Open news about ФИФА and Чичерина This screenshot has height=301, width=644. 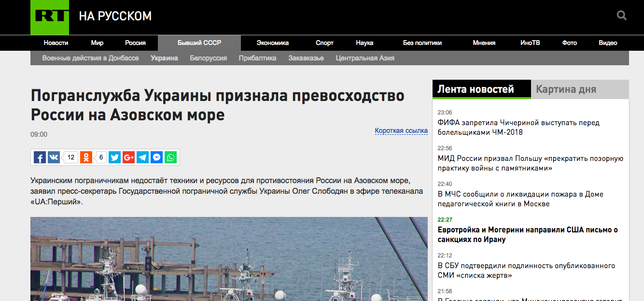click(x=518, y=128)
